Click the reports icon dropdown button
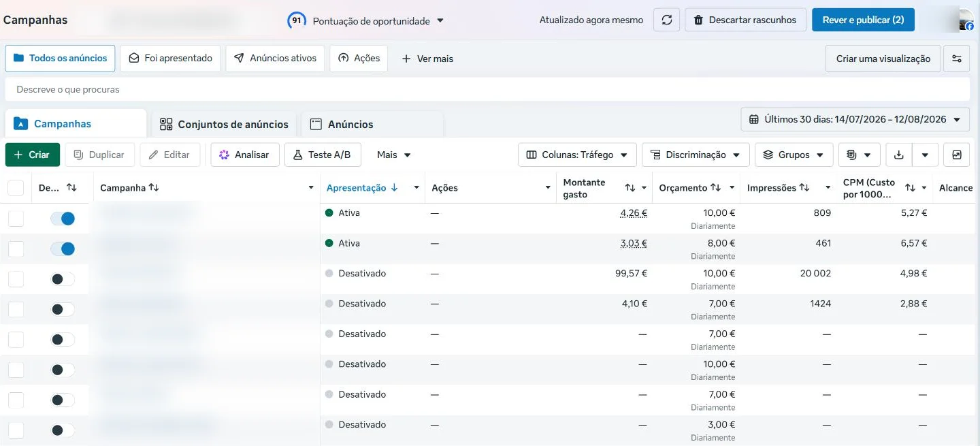 (859, 155)
